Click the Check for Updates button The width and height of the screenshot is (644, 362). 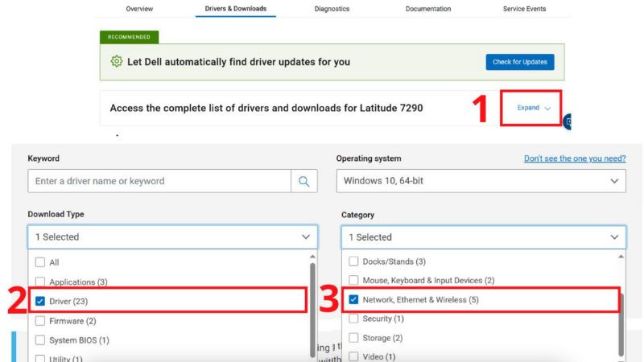coord(520,62)
